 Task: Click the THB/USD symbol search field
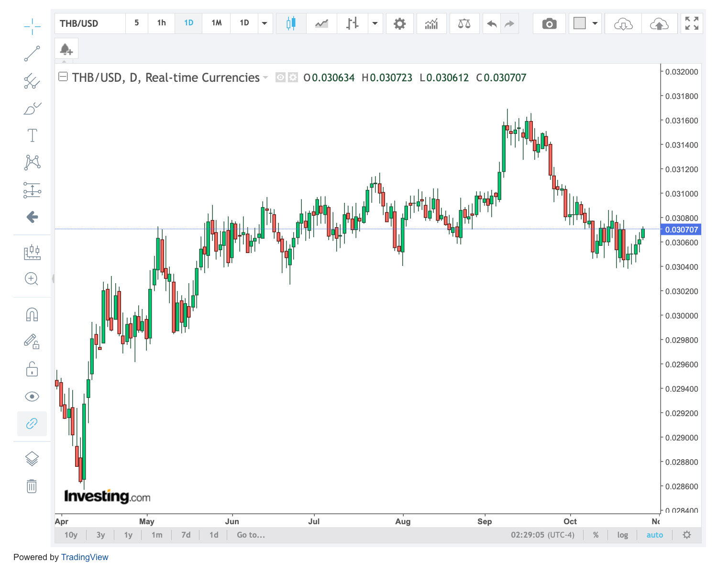[x=90, y=23]
